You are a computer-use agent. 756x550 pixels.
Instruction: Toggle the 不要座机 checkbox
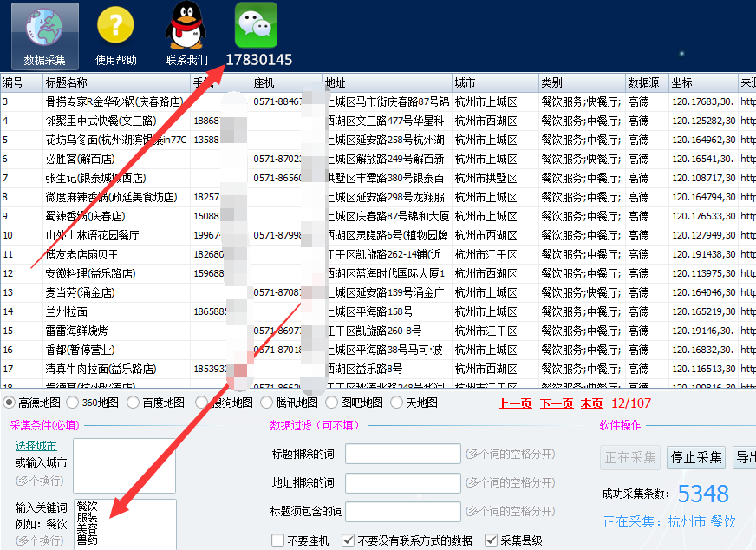pyautogui.click(x=277, y=540)
